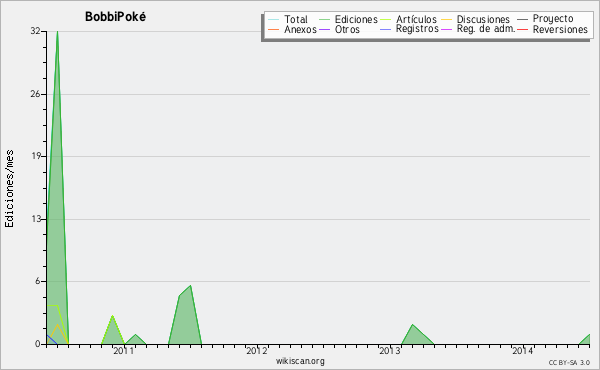Click the 2014 x-axis label
The height and width of the screenshot is (370, 600).
[522, 351]
